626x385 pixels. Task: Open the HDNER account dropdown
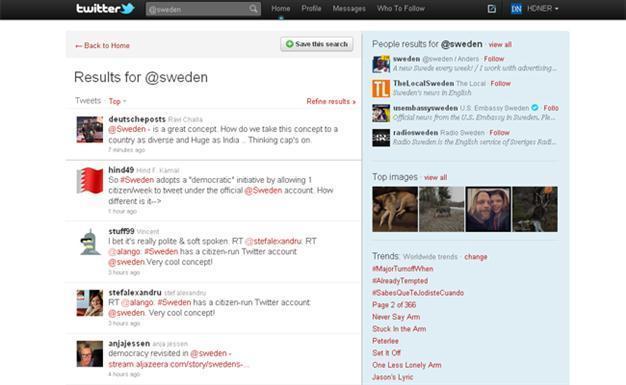point(543,8)
